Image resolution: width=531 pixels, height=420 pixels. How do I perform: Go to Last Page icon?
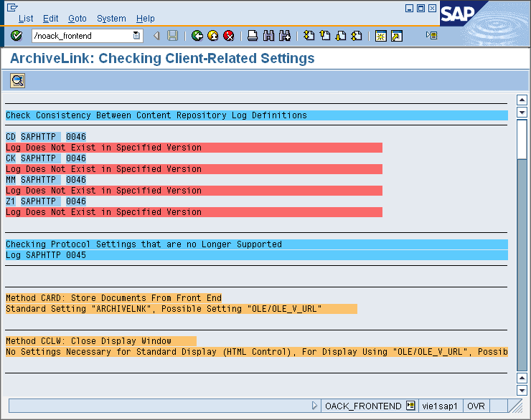click(357, 36)
